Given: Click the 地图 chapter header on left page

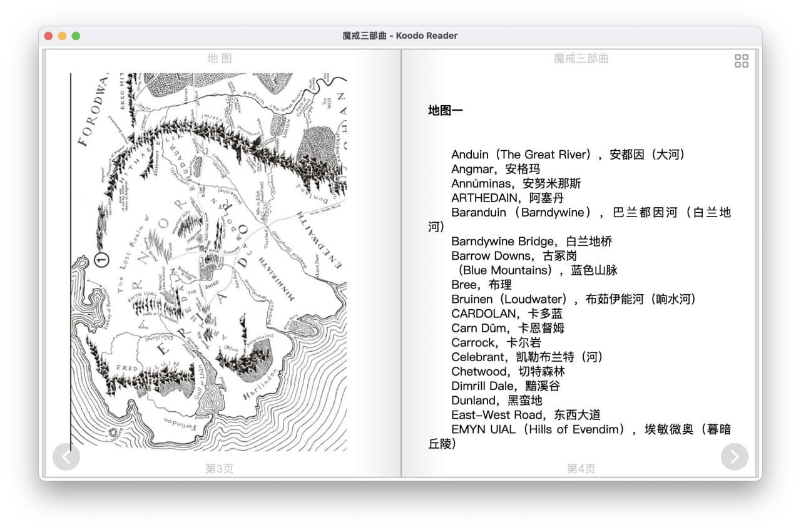Looking at the screenshot, I should [x=220, y=58].
